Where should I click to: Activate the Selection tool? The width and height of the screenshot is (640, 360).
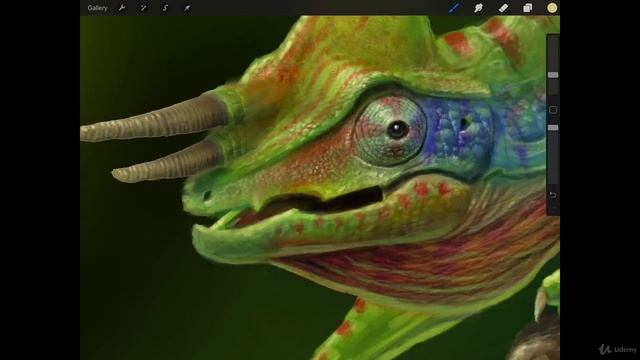(165, 8)
